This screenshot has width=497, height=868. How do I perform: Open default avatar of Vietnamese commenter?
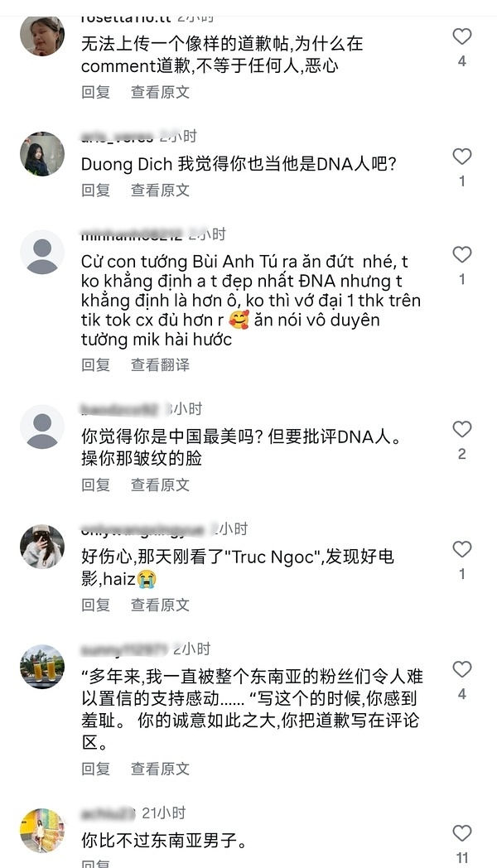pos(42,252)
